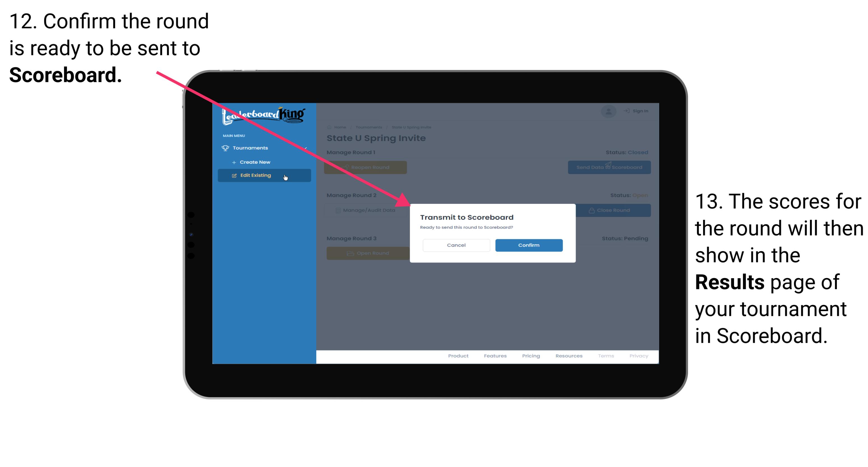Viewport: 868px width, 467px height.
Task: Select the Tournaments menu item
Action: (251, 148)
